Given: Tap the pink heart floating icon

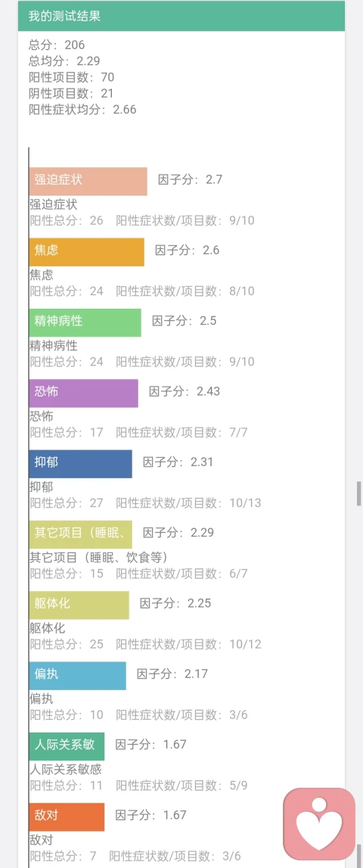Looking at the screenshot, I should [319, 823].
